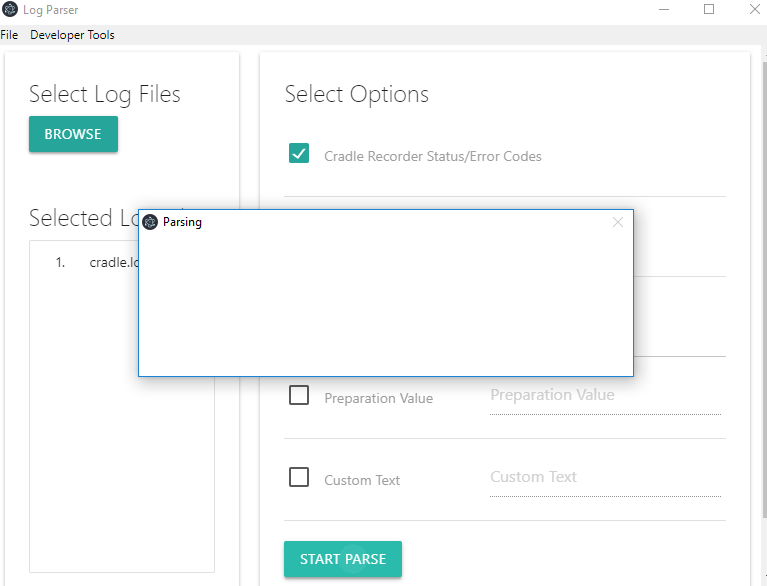Enable the Preparation Value checkbox

tap(299, 395)
